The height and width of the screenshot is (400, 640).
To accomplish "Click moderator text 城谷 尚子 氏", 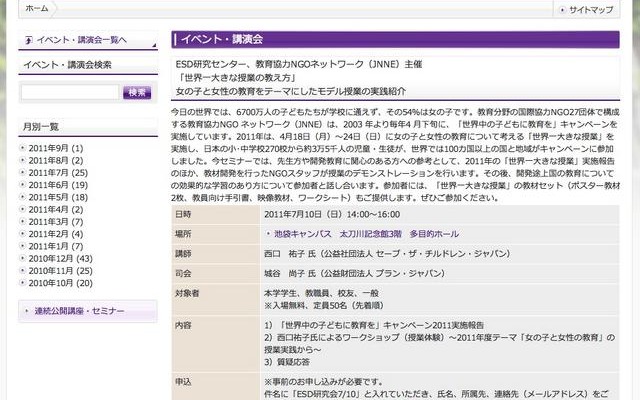I will tap(290, 273).
